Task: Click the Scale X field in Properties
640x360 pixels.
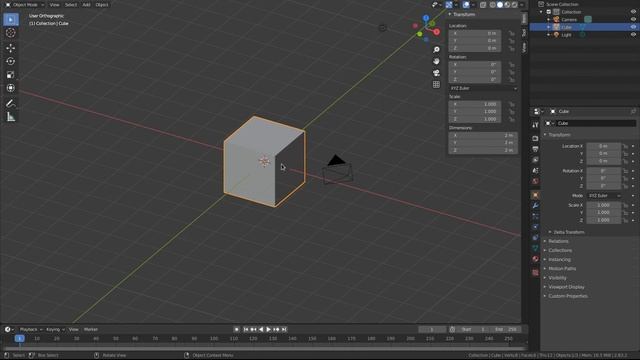Action: click(x=604, y=205)
